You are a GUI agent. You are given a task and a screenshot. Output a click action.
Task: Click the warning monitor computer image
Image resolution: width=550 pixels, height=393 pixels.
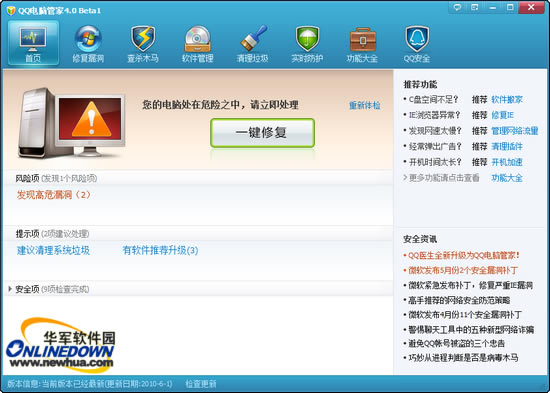point(72,122)
